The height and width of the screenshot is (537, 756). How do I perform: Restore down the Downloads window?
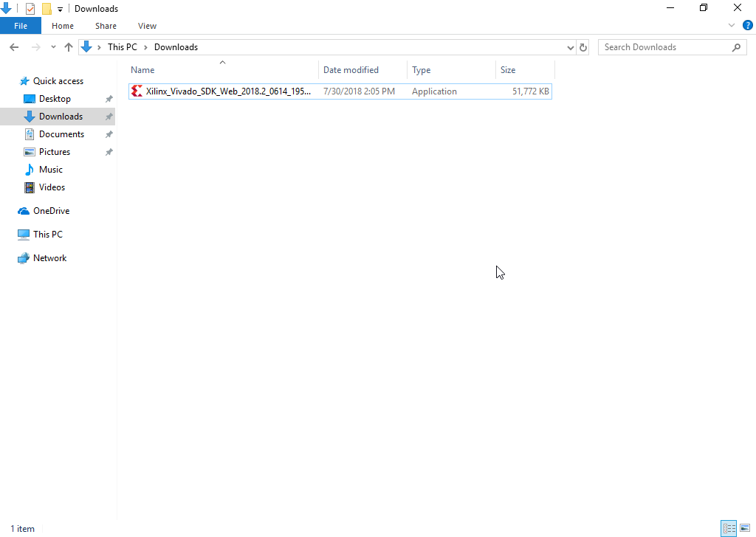(704, 8)
